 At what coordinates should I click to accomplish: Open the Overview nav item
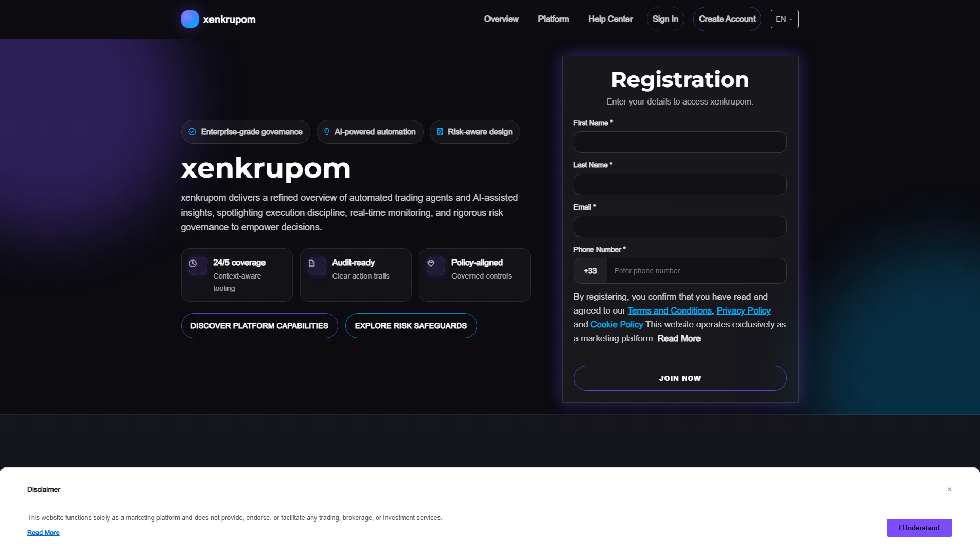[501, 19]
